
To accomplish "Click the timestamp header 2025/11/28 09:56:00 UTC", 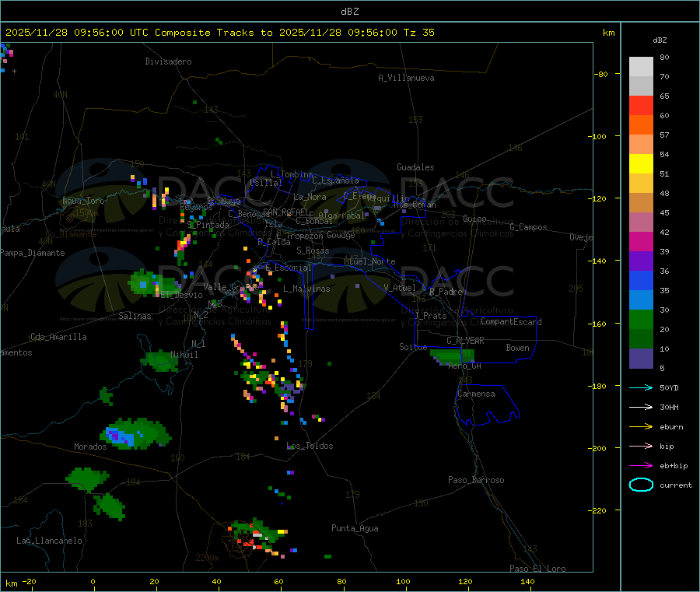I will 77,33.
